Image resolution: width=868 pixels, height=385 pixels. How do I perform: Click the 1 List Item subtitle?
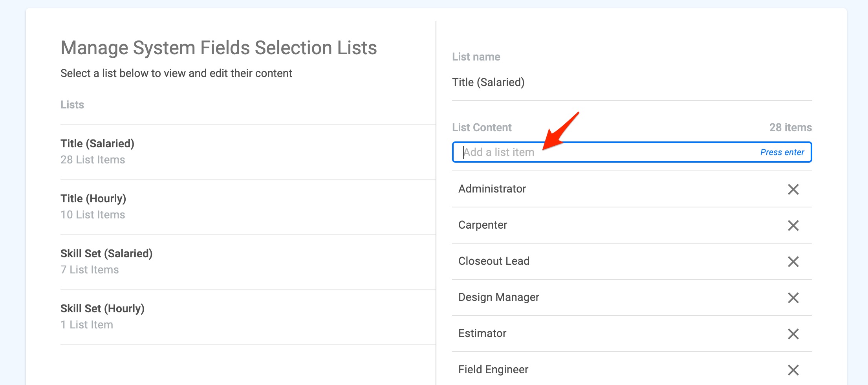coord(87,325)
